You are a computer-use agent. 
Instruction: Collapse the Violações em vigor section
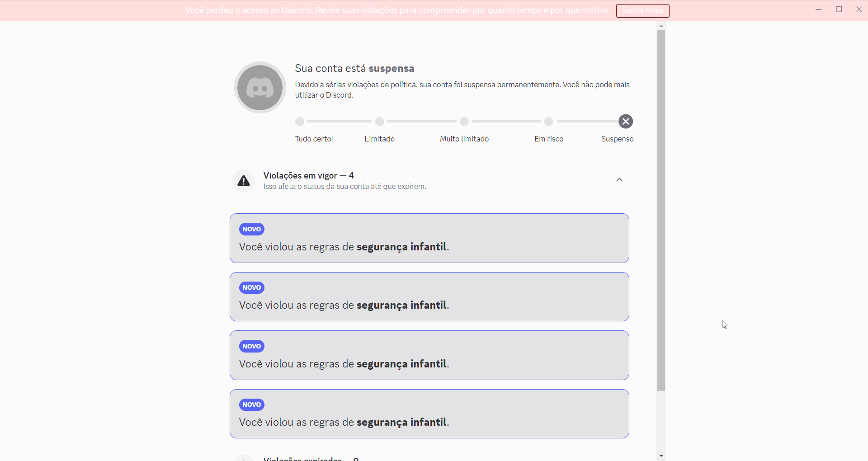[619, 180]
